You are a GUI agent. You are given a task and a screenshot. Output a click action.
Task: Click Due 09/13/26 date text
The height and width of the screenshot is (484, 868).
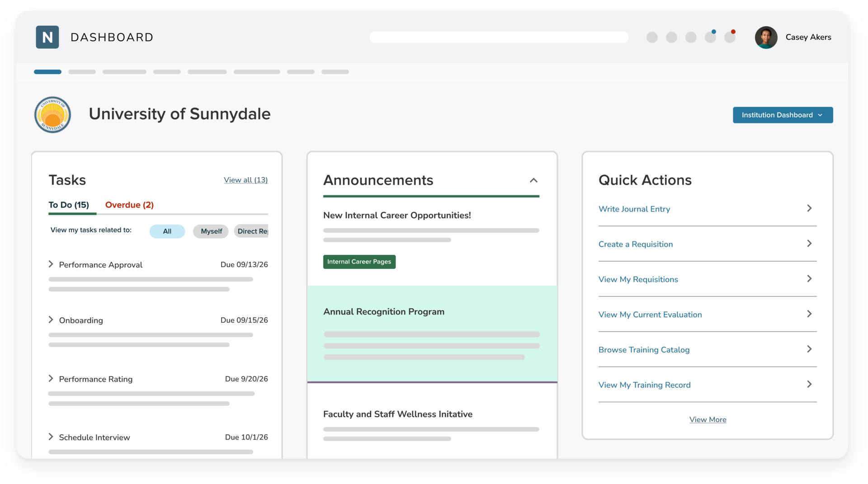point(244,264)
